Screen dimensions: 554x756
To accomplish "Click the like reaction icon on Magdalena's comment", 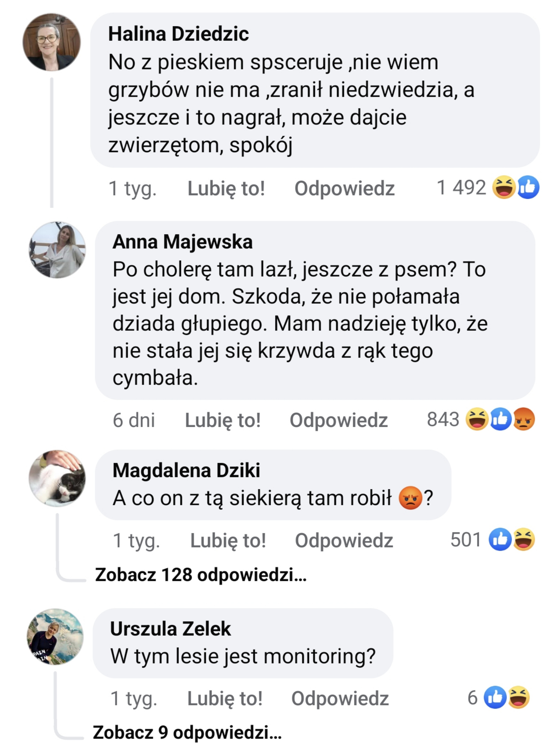I will click(500, 539).
